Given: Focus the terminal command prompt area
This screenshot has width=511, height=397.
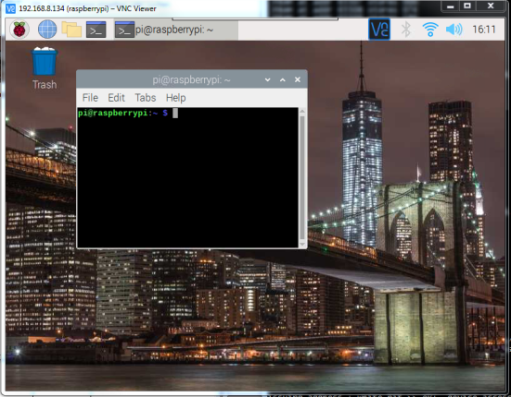Looking at the screenshot, I should [x=188, y=178].
